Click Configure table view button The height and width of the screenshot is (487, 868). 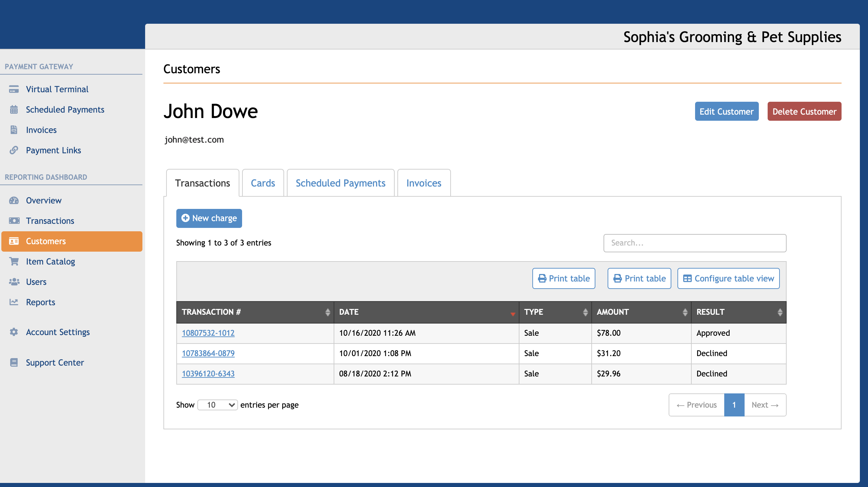pos(729,278)
